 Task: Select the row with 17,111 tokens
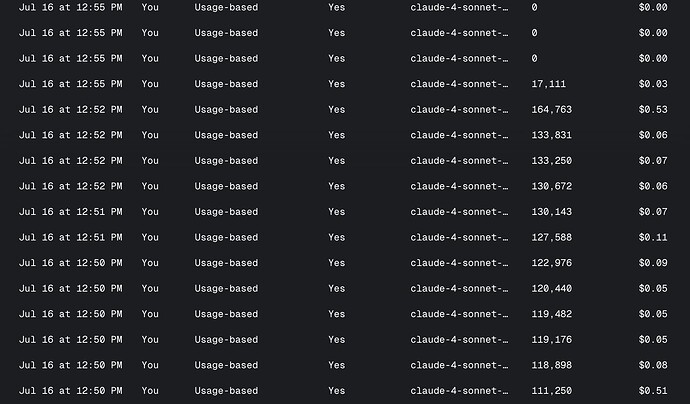point(343,84)
